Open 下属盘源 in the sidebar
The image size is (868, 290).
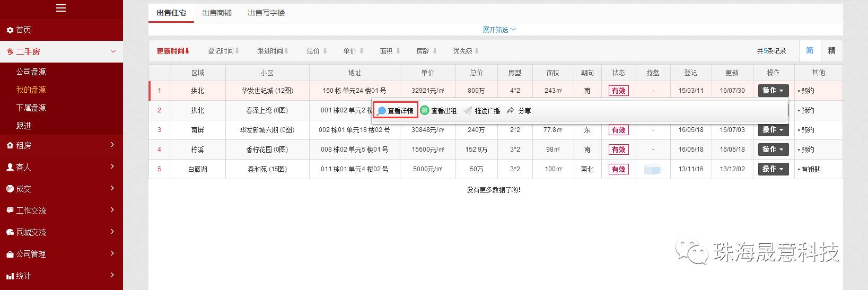(31, 108)
